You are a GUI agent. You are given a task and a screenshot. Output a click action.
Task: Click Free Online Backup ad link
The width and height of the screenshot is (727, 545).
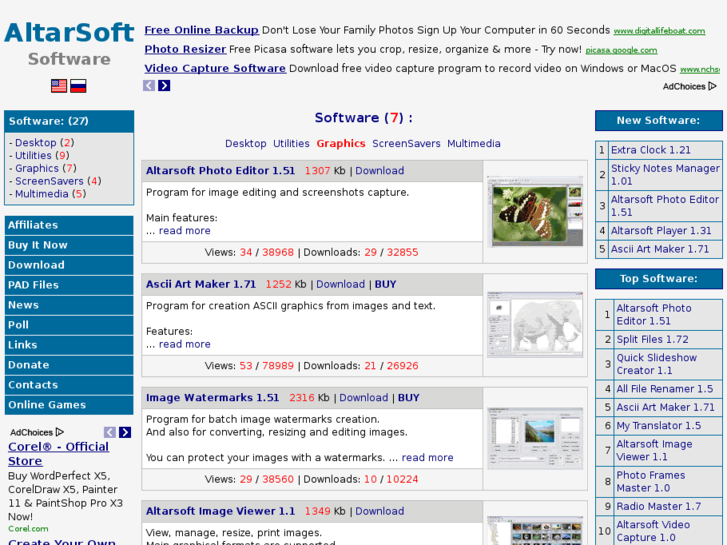pos(201,30)
